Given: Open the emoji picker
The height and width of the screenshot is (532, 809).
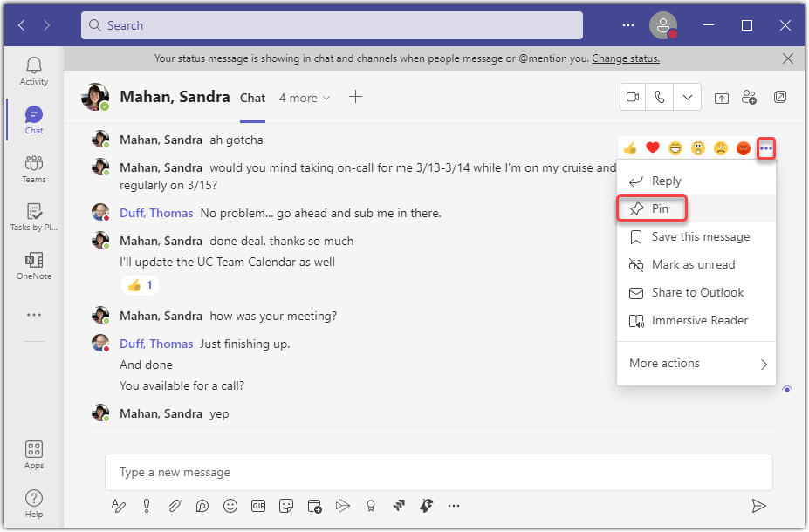Looking at the screenshot, I should coord(230,506).
